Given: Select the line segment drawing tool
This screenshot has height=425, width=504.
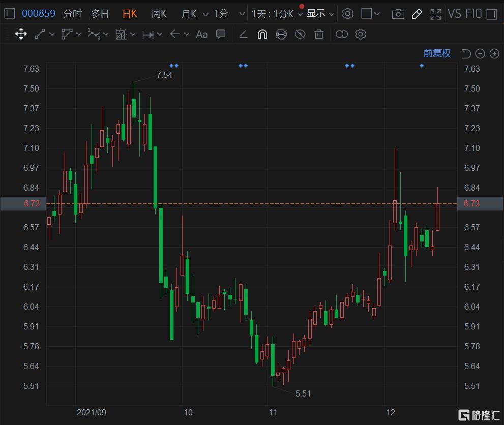Looking at the screenshot, I should 40,34.
